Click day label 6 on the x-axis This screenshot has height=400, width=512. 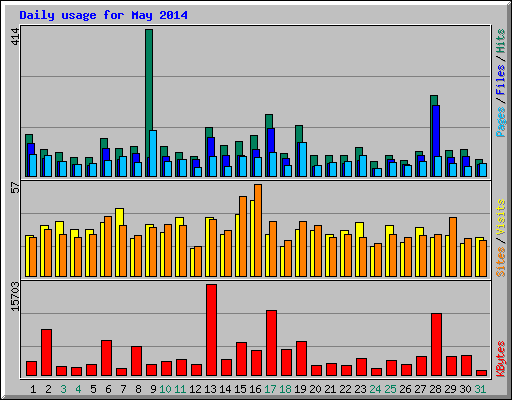(108, 389)
